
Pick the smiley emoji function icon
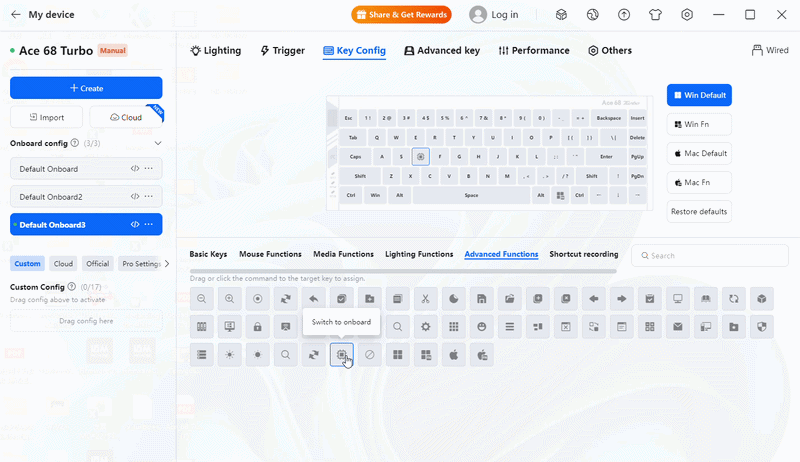482,327
